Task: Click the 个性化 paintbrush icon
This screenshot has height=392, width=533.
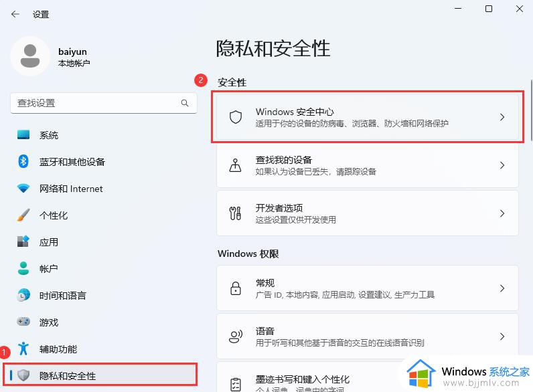Action: (x=23, y=215)
